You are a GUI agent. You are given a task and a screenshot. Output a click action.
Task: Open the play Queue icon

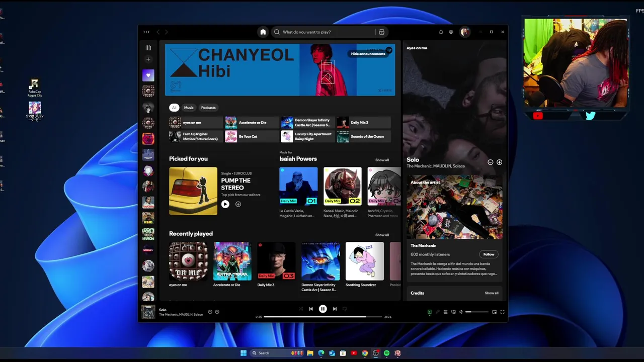pos(445,312)
